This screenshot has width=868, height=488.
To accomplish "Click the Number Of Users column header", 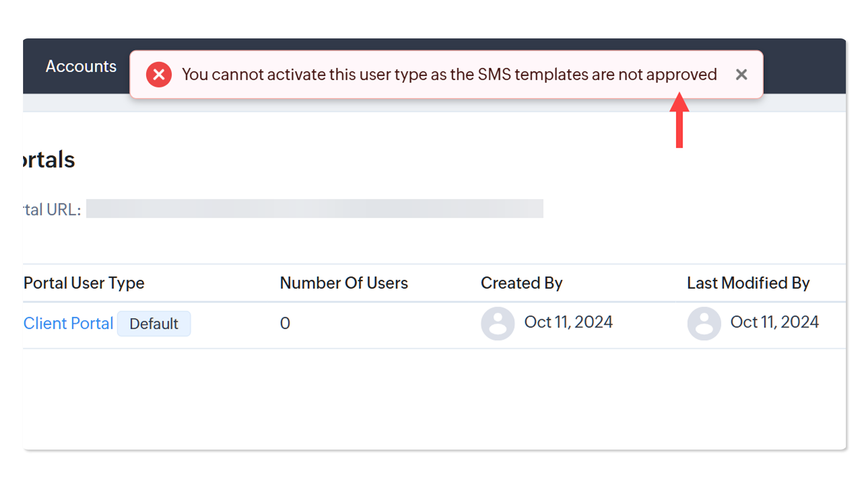I will (x=344, y=283).
